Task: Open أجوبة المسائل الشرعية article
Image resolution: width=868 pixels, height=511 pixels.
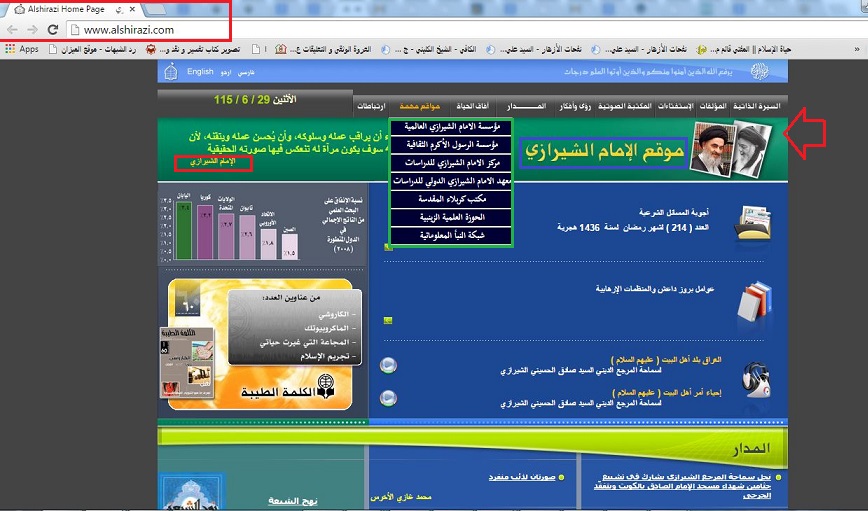Action: (x=674, y=212)
